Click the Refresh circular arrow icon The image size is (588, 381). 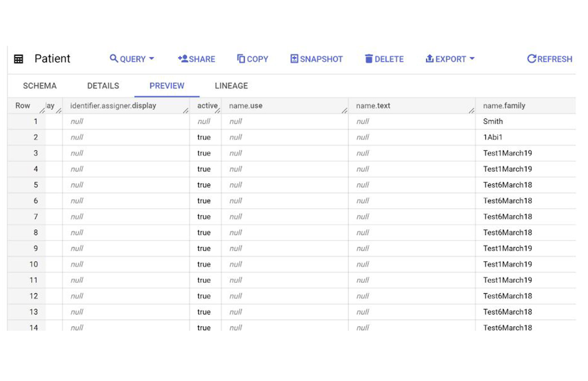click(x=532, y=59)
